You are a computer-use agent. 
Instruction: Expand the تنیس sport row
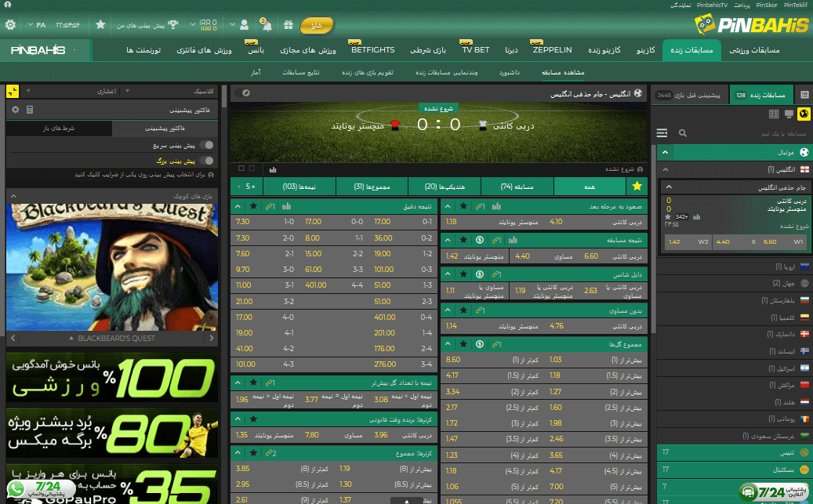tap(733, 452)
